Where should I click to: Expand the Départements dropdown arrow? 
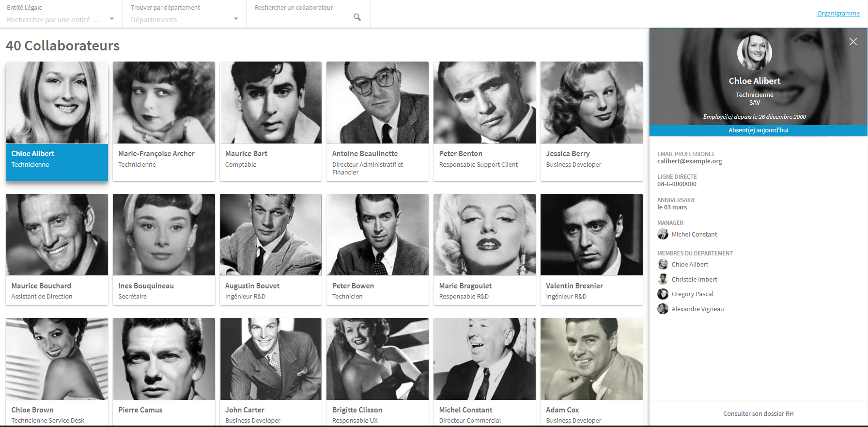point(236,19)
